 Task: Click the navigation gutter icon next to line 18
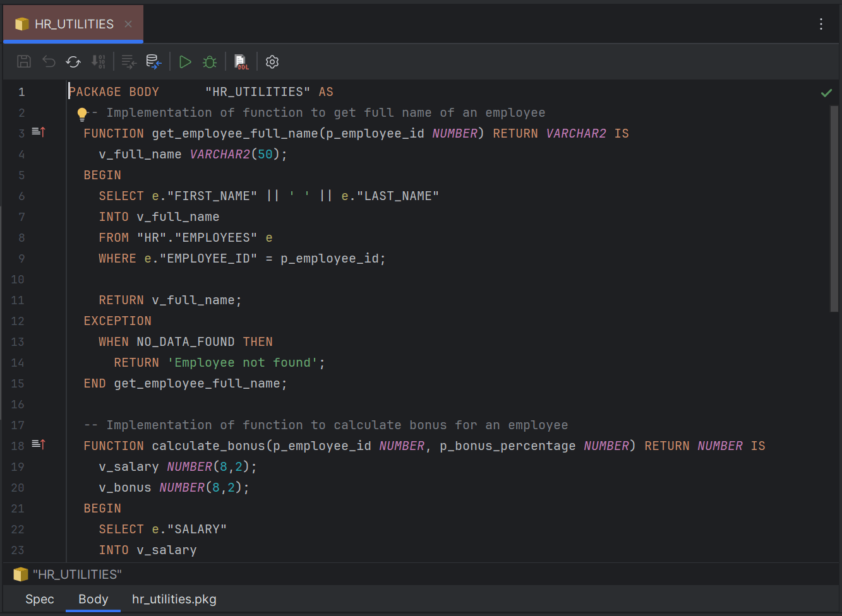coord(38,445)
